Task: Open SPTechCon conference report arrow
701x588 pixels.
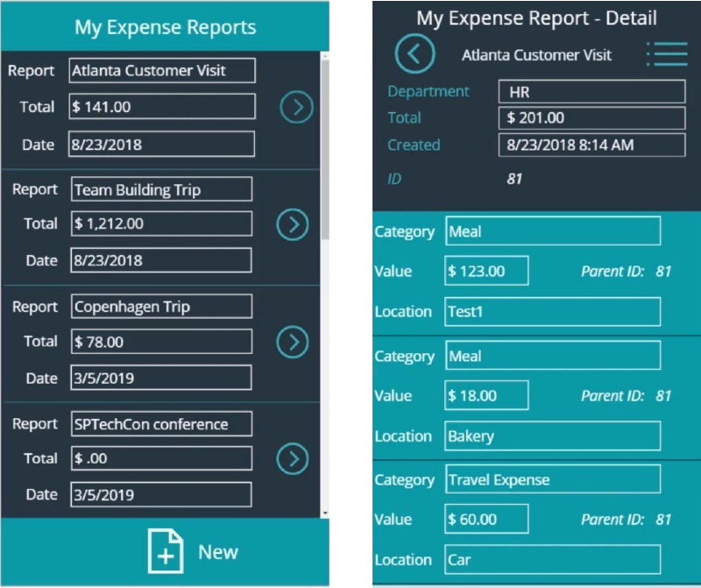Action: point(293,459)
